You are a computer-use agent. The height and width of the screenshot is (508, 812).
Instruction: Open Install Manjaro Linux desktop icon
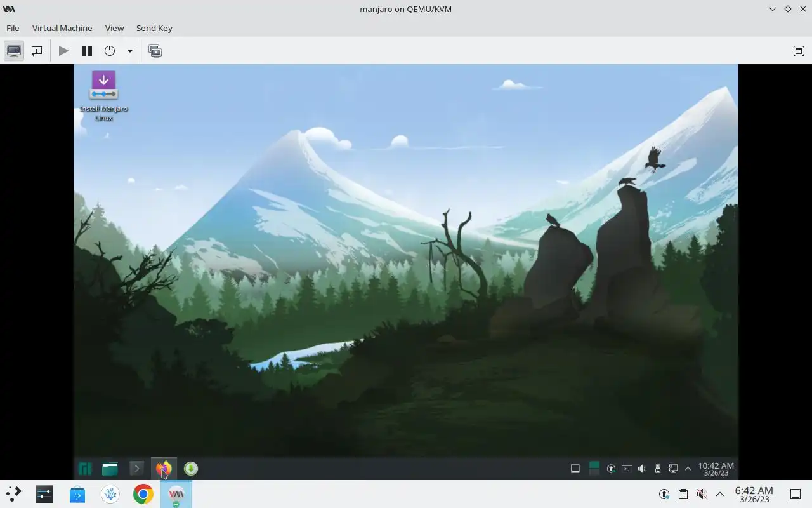[x=103, y=96]
